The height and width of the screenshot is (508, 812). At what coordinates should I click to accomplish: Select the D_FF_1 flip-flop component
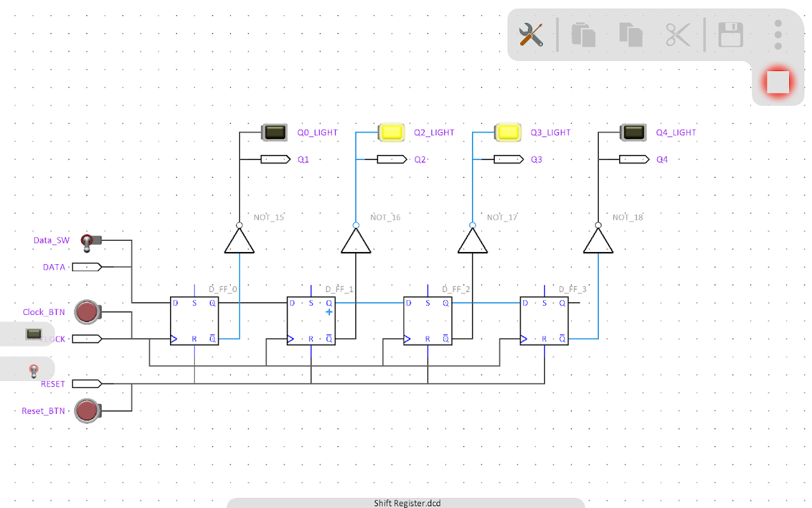[311, 321]
